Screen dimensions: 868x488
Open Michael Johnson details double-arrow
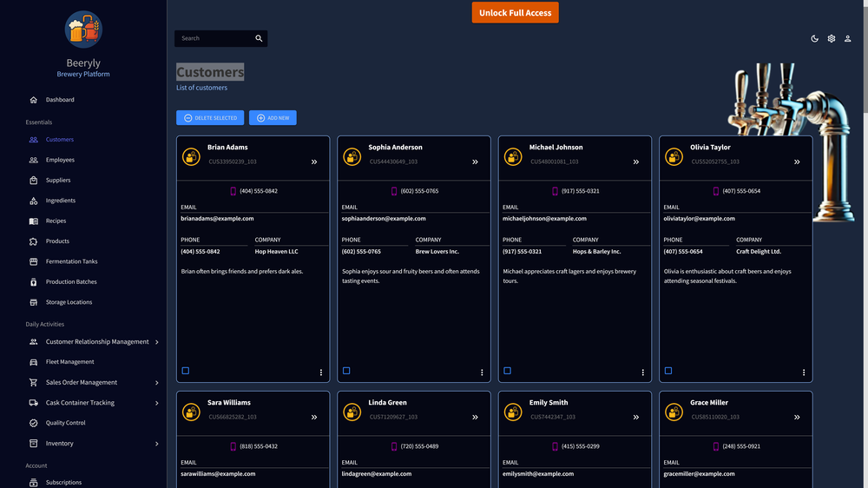pyautogui.click(x=636, y=162)
